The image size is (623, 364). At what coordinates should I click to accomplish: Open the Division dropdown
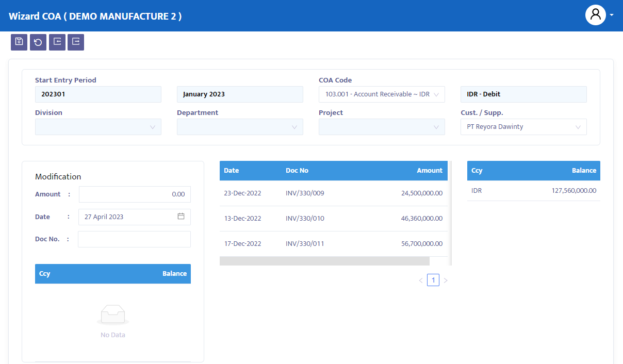[98, 127]
